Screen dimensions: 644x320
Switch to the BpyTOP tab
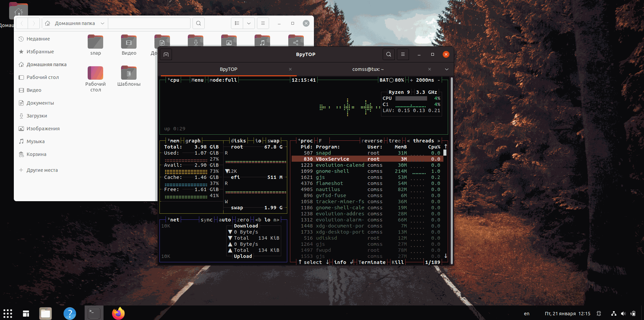[x=228, y=69]
